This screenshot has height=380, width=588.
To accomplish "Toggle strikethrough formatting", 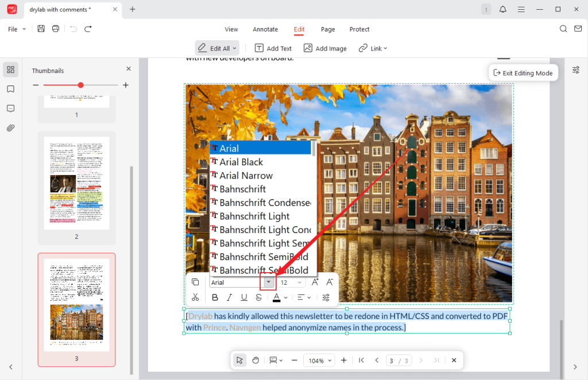I will (258, 297).
